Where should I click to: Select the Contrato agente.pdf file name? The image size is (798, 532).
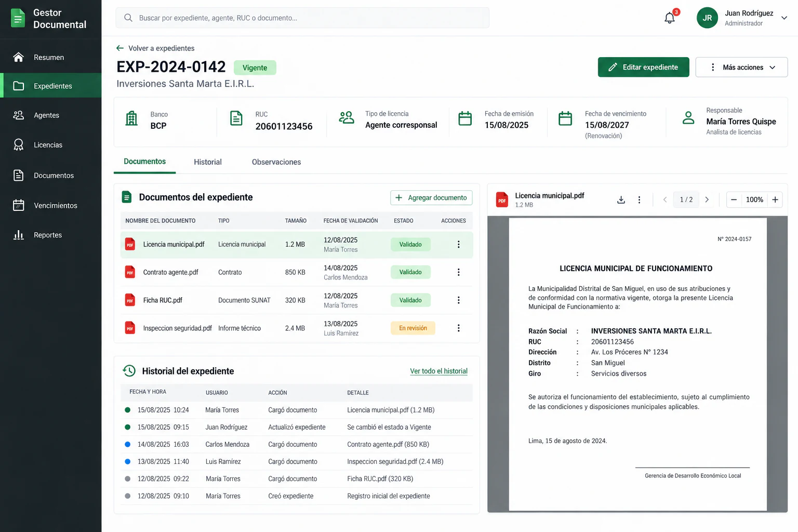coord(170,272)
